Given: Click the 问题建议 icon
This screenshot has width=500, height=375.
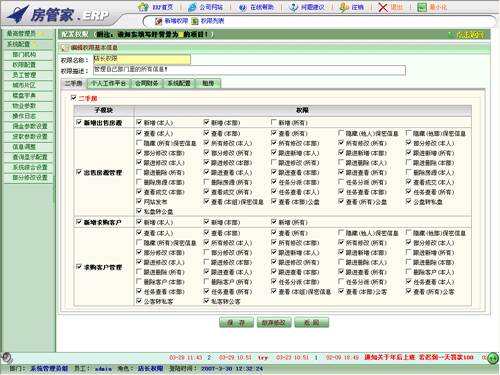Looking at the screenshot, I should coord(293,7).
